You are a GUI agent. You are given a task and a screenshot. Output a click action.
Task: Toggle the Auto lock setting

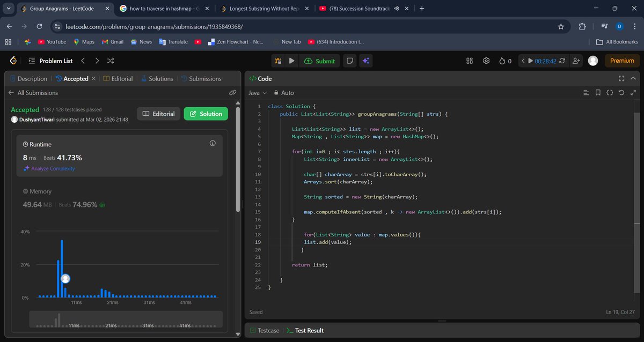coord(284,93)
